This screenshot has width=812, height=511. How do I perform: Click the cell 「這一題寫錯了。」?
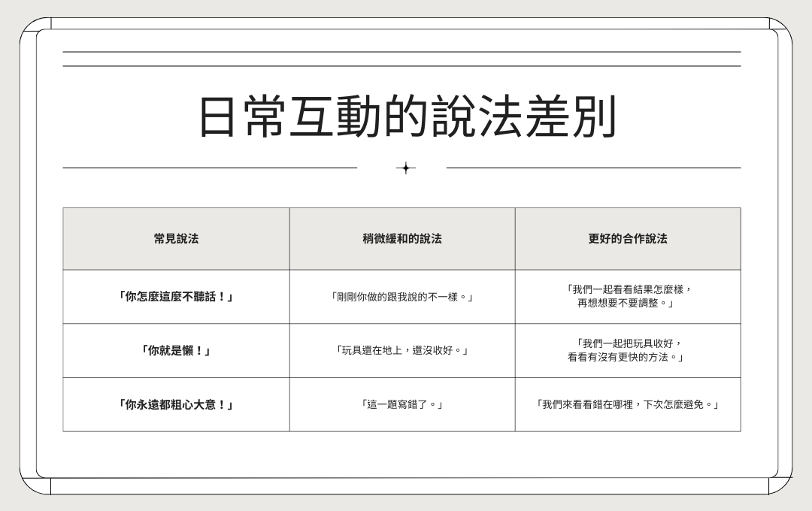coord(402,405)
